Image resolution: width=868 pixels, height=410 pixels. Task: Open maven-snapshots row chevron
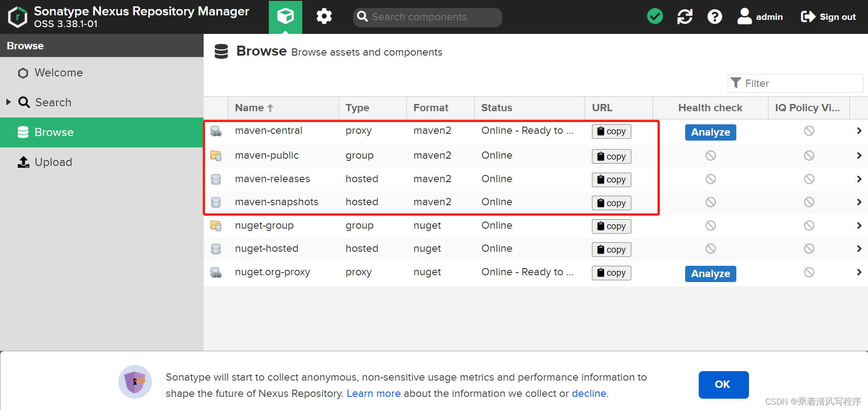click(859, 202)
